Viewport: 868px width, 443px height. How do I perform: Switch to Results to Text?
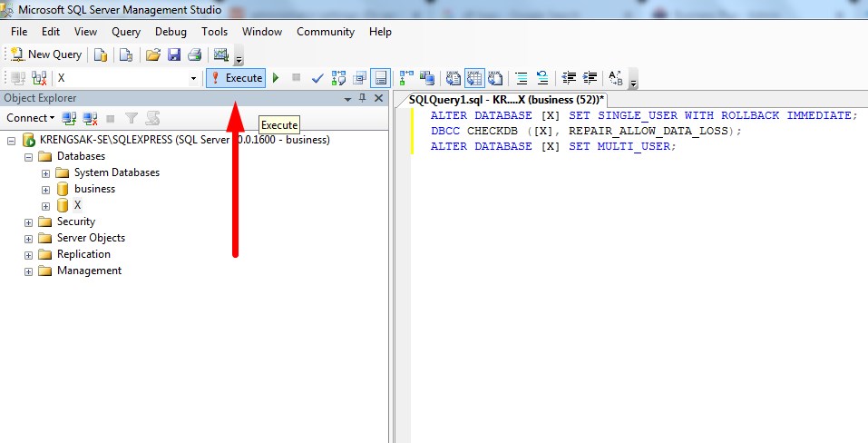[x=454, y=78]
